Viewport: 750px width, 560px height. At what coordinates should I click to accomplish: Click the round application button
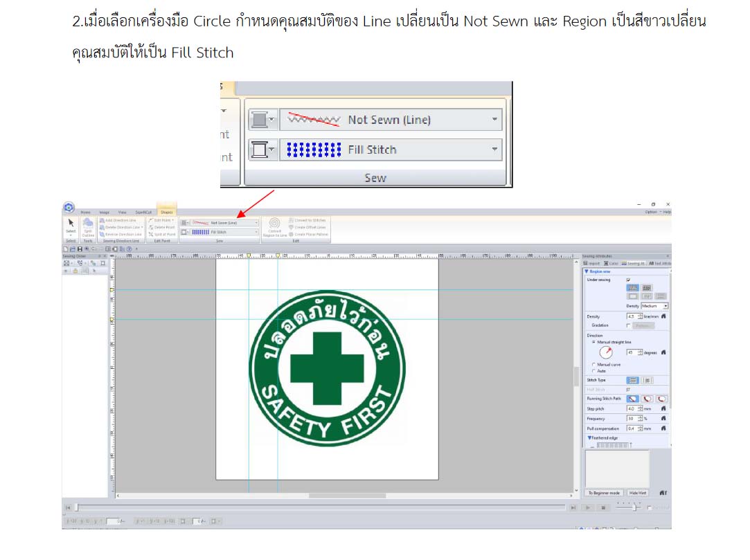click(69, 208)
